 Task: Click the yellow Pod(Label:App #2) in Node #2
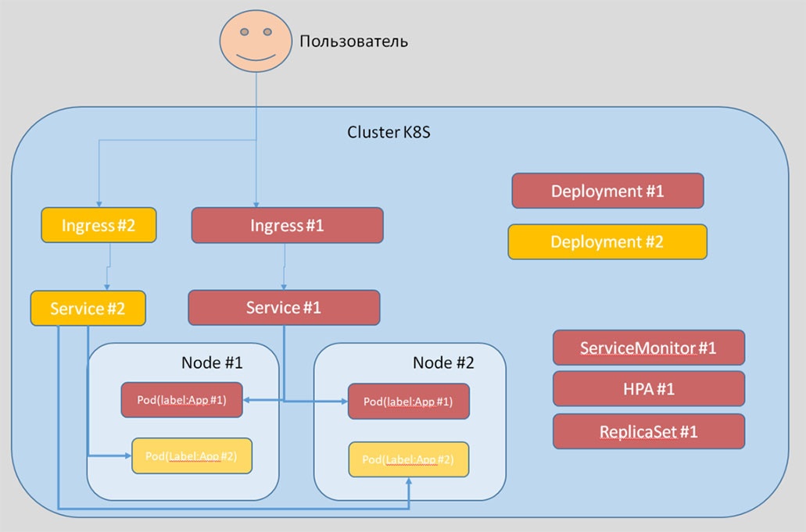pos(407,460)
